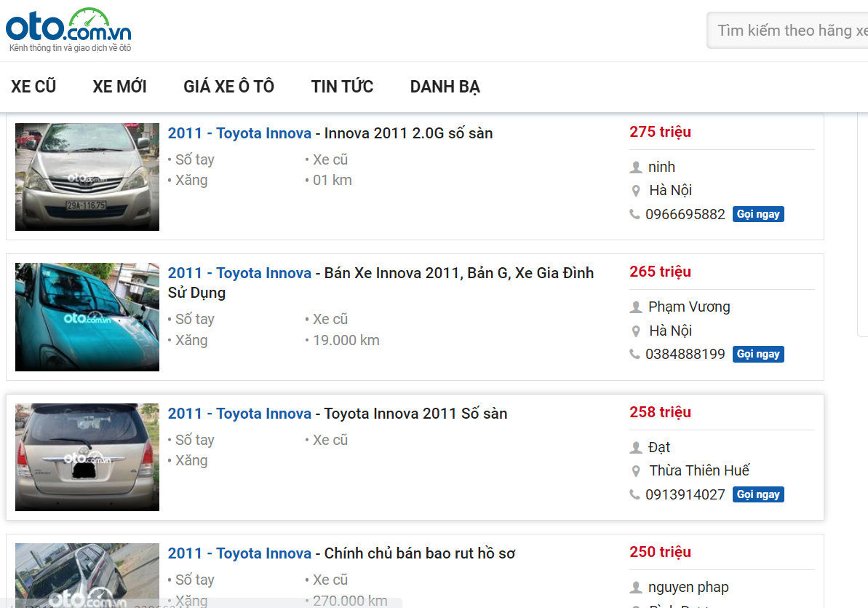Screen dimensions: 868x608
Task: Select price '265 triệu'
Action: point(660,272)
